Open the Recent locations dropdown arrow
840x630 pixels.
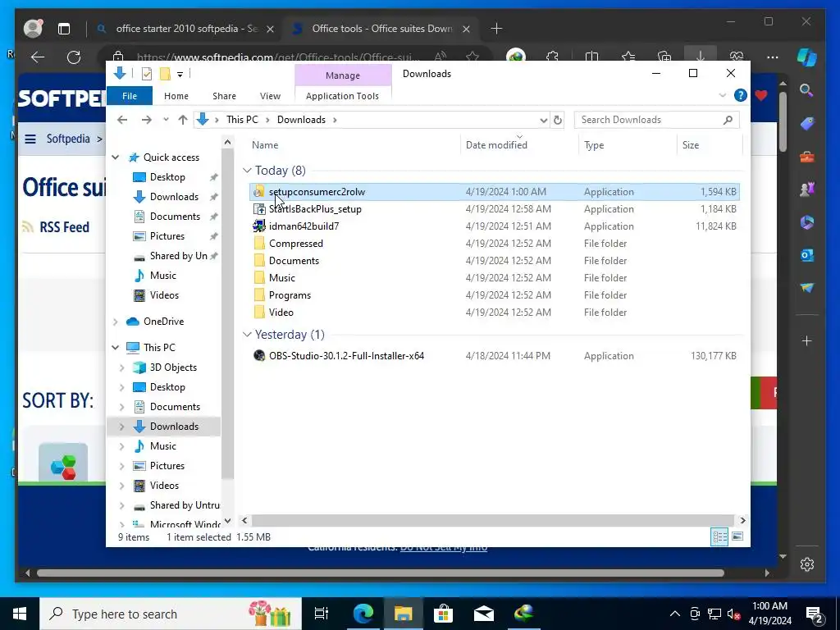point(166,120)
